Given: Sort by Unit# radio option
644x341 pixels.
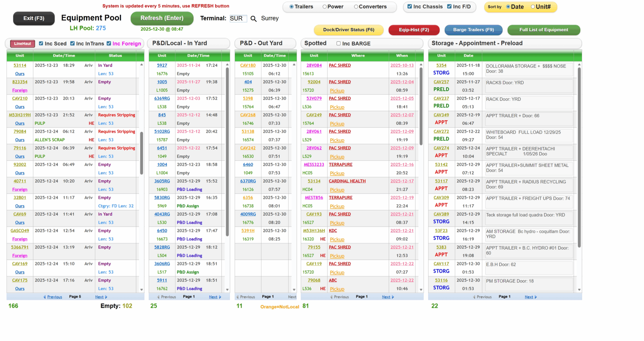Looking at the screenshot, I should click(533, 7).
